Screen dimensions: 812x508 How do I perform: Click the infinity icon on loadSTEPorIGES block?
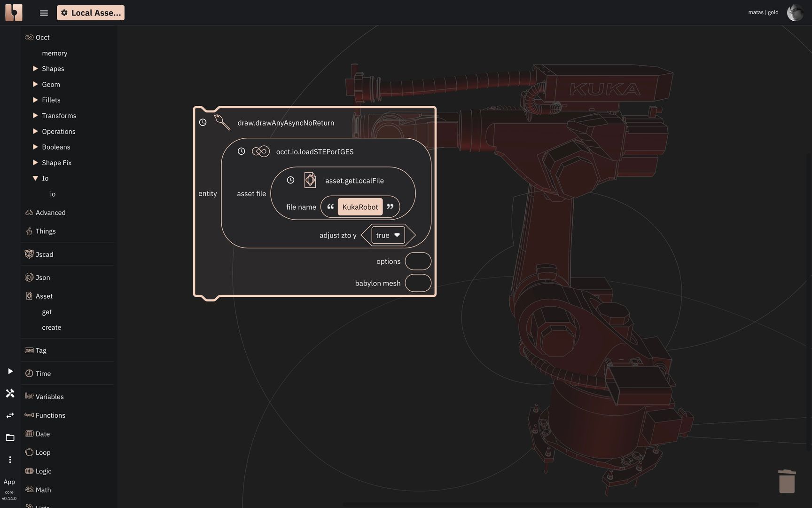coord(261,151)
